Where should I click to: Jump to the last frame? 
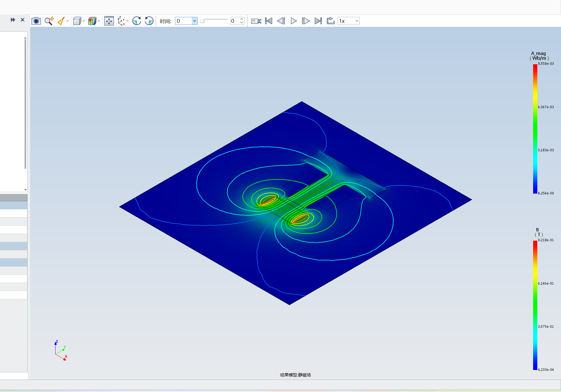pyautogui.click(x=318, y=21)
